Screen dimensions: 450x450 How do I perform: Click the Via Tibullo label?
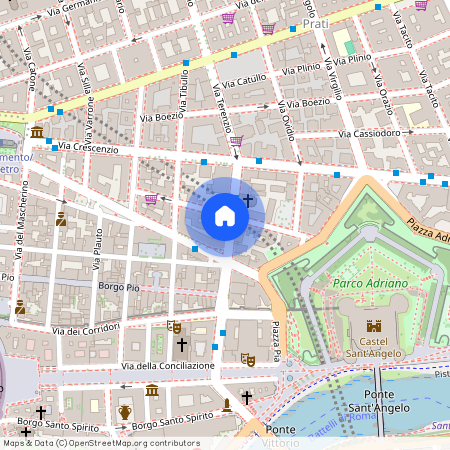click(184, 92)
